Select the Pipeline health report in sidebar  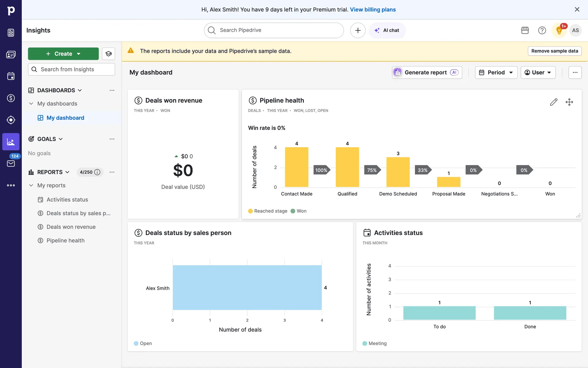click(65, 241)
